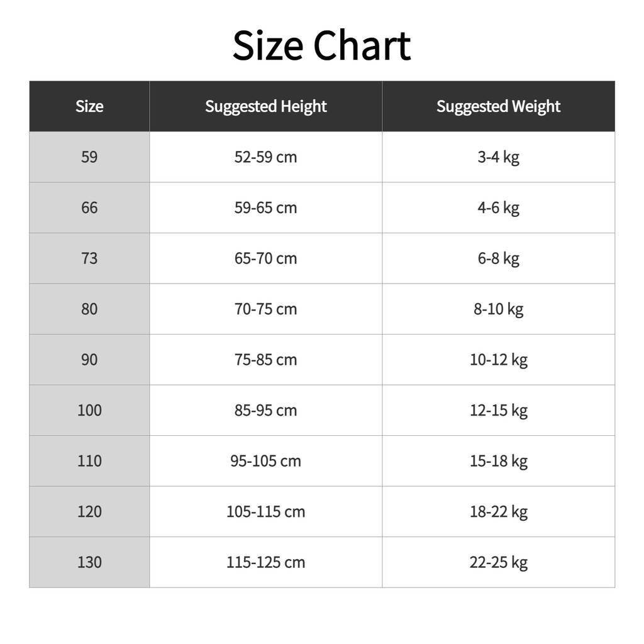This screenshot has height=644, width=644.
Task: Choose the size 120 row label
Action: point(89,511)
